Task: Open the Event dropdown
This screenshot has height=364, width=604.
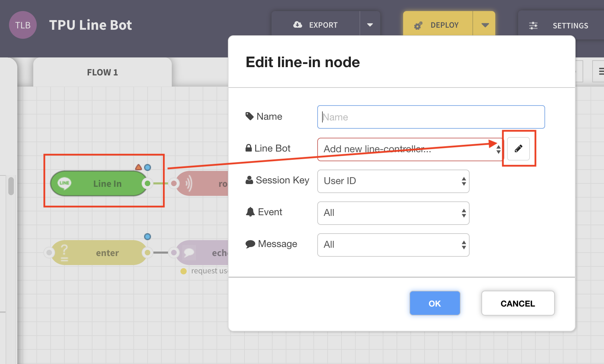Action: (x=393, y=213)
